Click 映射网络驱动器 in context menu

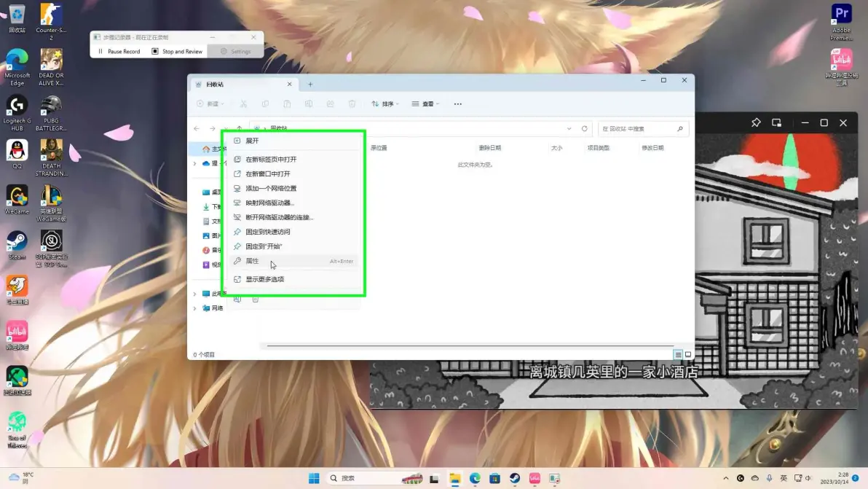(293, 203)
